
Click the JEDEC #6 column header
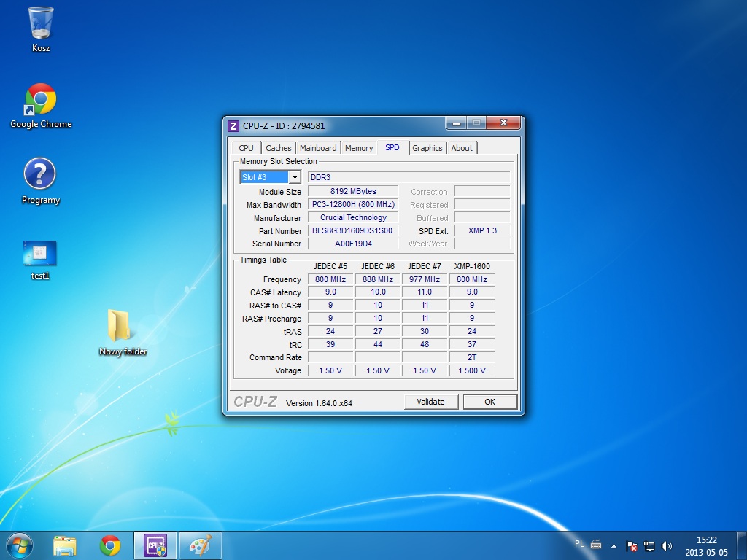[x=378, y=266]
